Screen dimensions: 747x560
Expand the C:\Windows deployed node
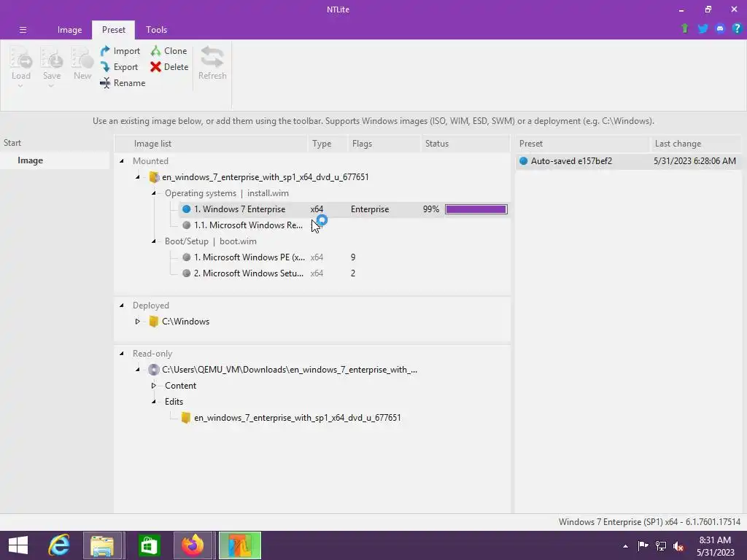click(138, 322)
